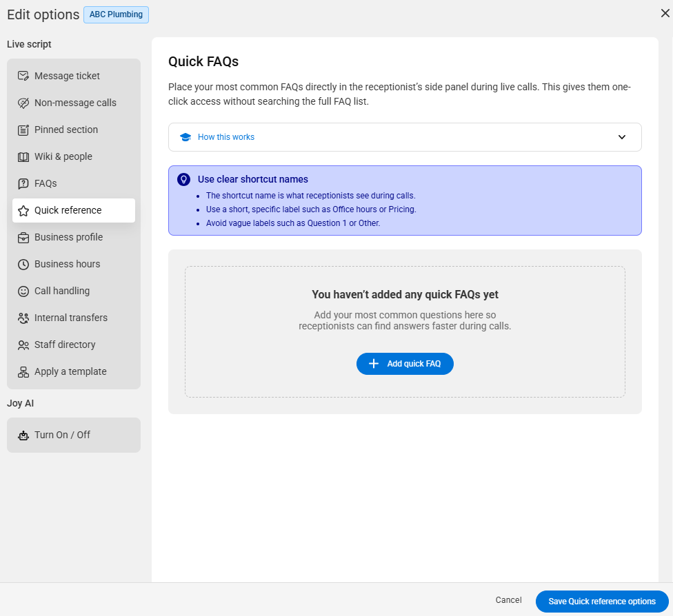This screenshot has width=673, height=616.
Task: Open the Business hours section
Action: (x=74, y=264)
